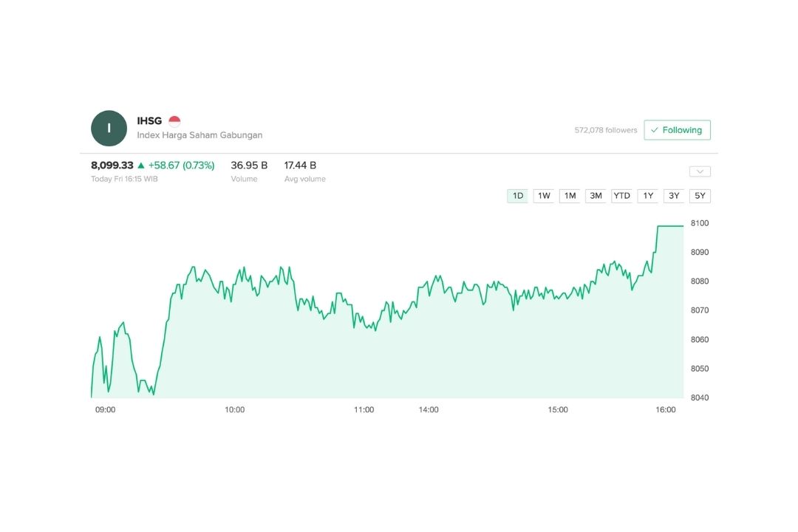Click the 09:00 time axis label
The image size is (798, 532).
106,410
